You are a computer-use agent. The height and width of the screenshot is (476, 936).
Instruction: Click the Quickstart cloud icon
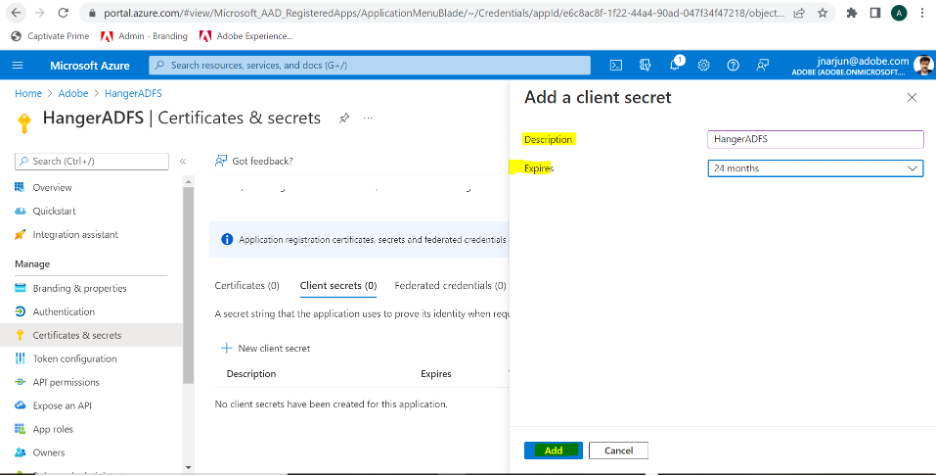pyautogui.click(x=20, y=211)
